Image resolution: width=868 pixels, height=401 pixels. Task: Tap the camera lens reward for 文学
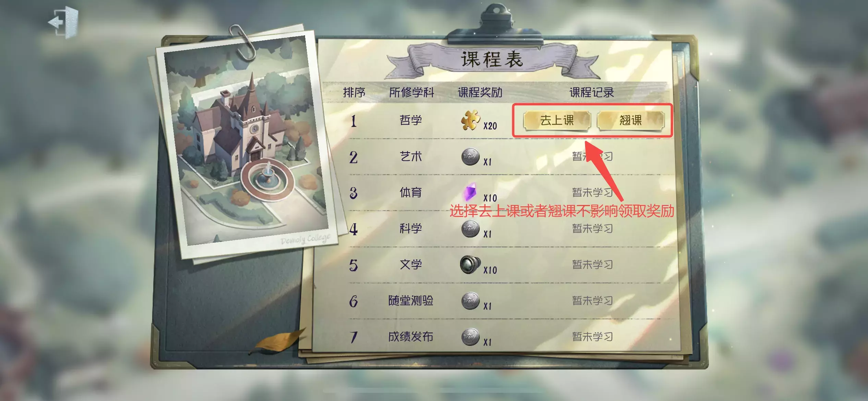[x=470, y=265]
